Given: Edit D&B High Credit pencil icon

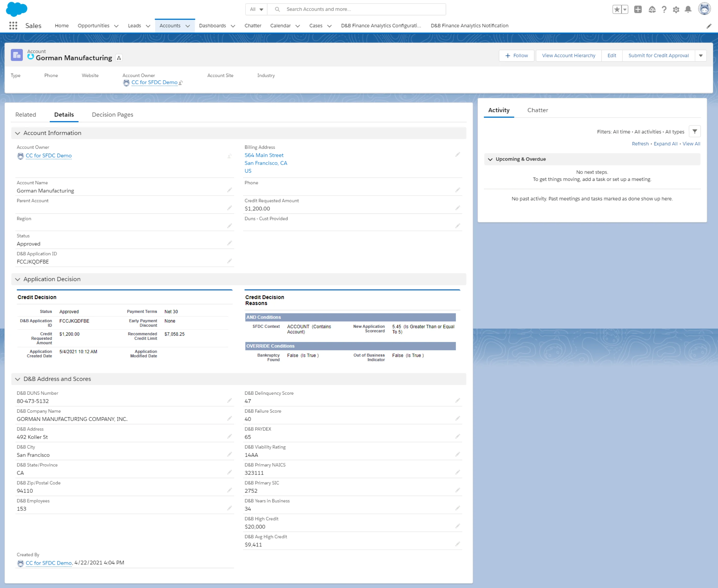Looking at the screenshot, I should [458, 526].
